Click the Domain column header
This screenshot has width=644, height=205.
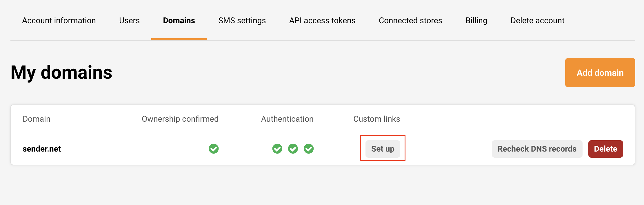point(37,119)
